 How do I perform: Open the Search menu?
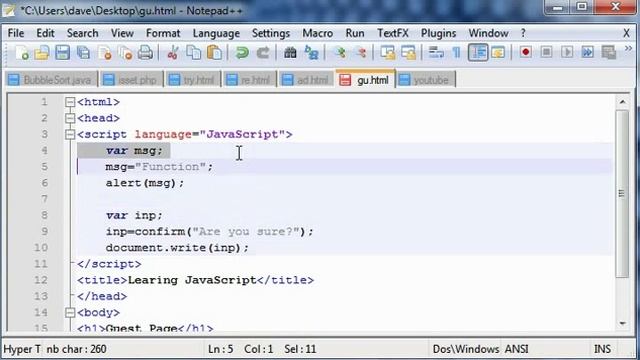pos(82,33)
